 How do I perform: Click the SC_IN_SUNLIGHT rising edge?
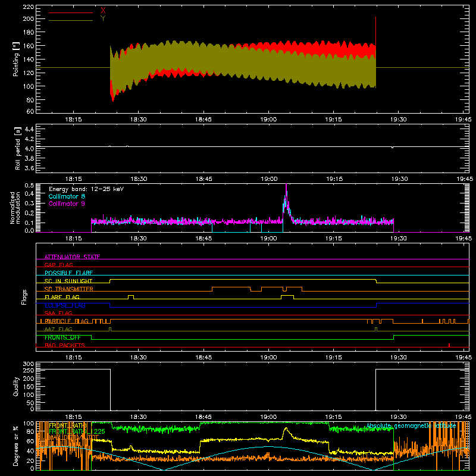[x=110, y=281]
